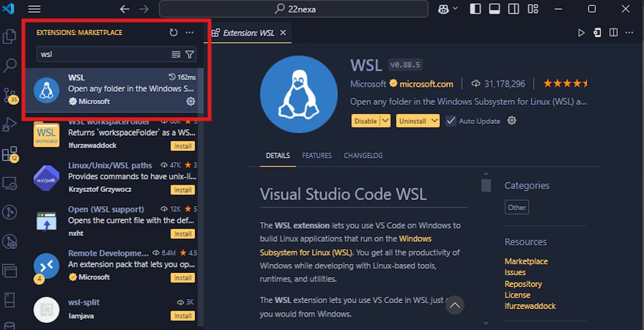644x330 pixels.
Task: Install the Linux/Unix/WSL paths extension
Action: tap(182, 190)
